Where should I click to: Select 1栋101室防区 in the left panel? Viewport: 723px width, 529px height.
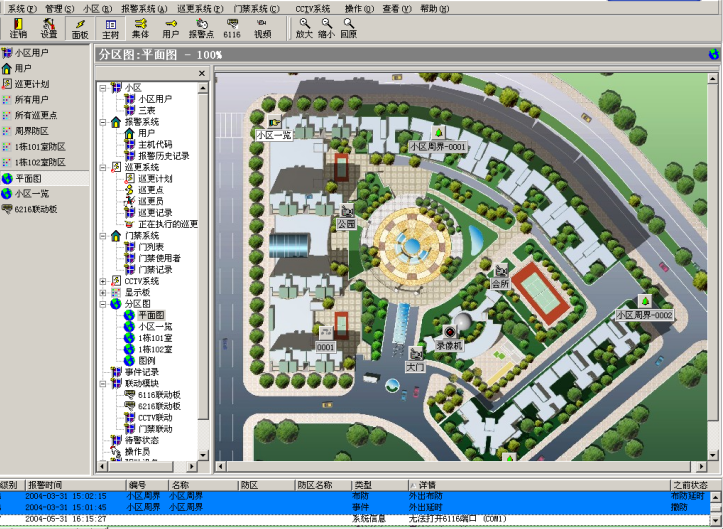point(34,147)
